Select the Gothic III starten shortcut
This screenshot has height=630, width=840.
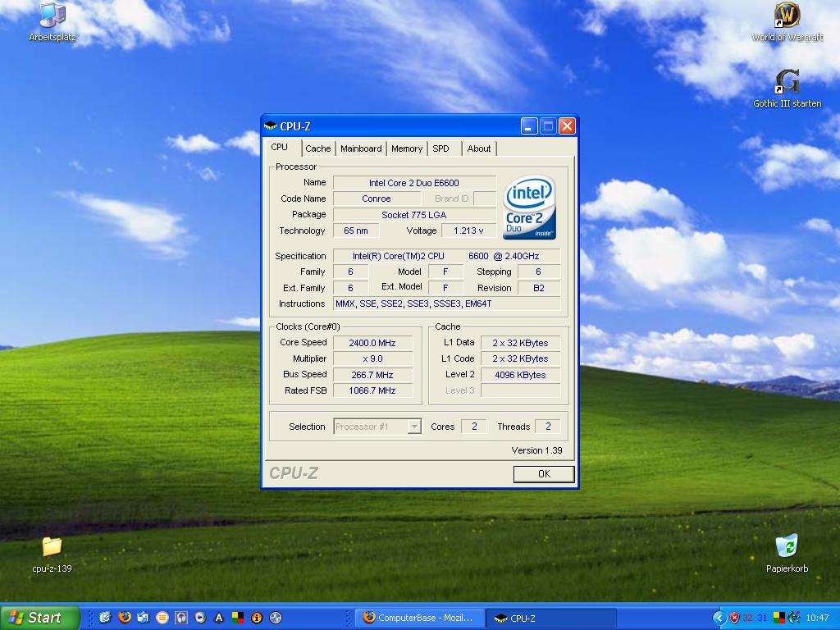[x=787, y=88]
